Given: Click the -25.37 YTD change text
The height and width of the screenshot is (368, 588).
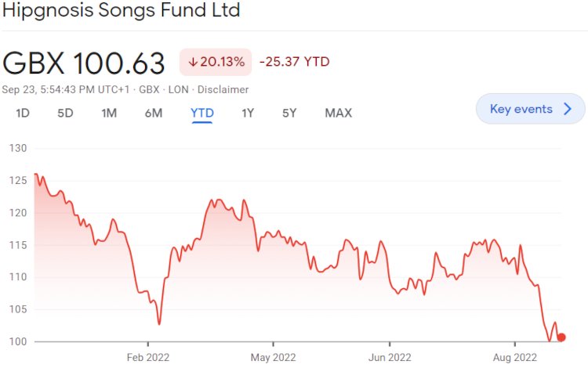Looking at the screenshot, I should pyautogui.click(x=294, y=62).
